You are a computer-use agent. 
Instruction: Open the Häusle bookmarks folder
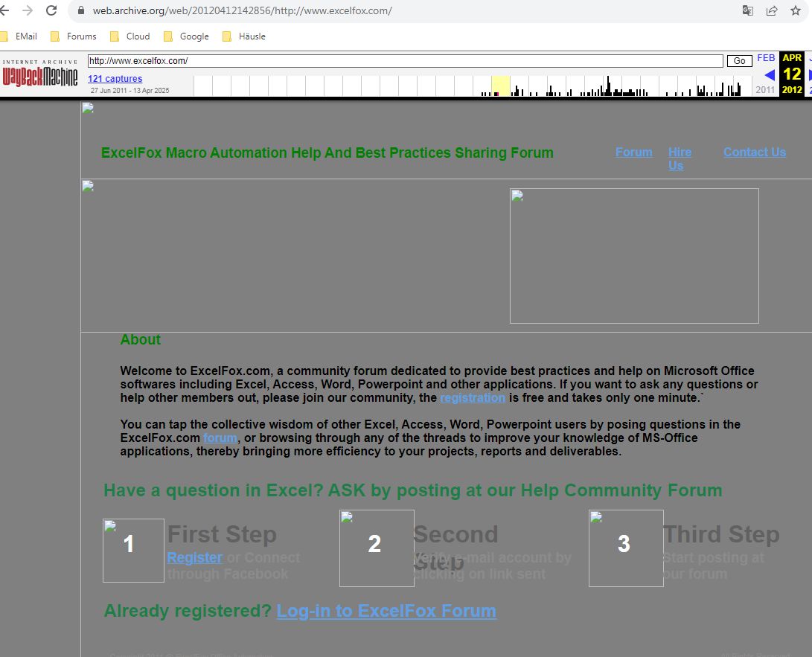click(x=244, y=36)
